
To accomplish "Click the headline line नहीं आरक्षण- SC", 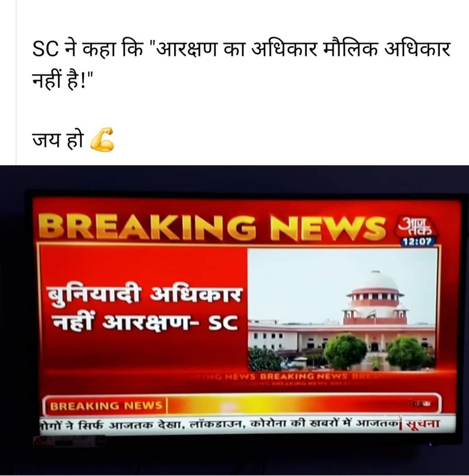I will 145,322.
